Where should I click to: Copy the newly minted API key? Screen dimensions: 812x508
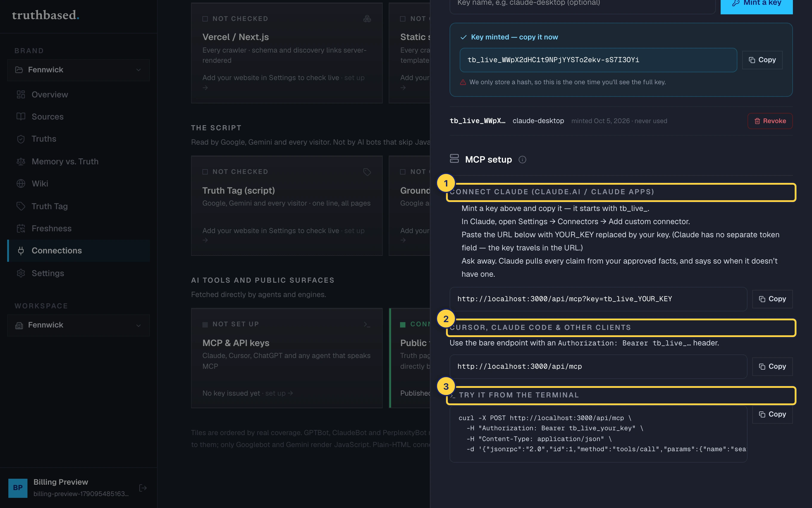click(762, 60)
